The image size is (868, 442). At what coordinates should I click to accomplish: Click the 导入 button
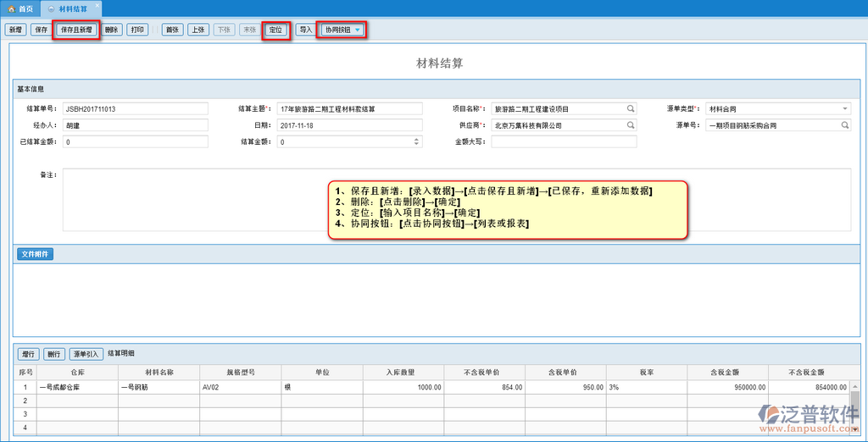point(305,30)
